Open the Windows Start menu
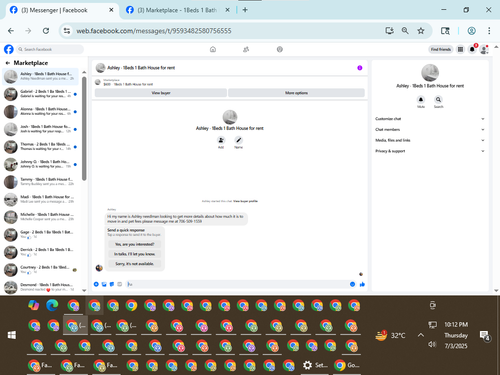 coord(12,335)
